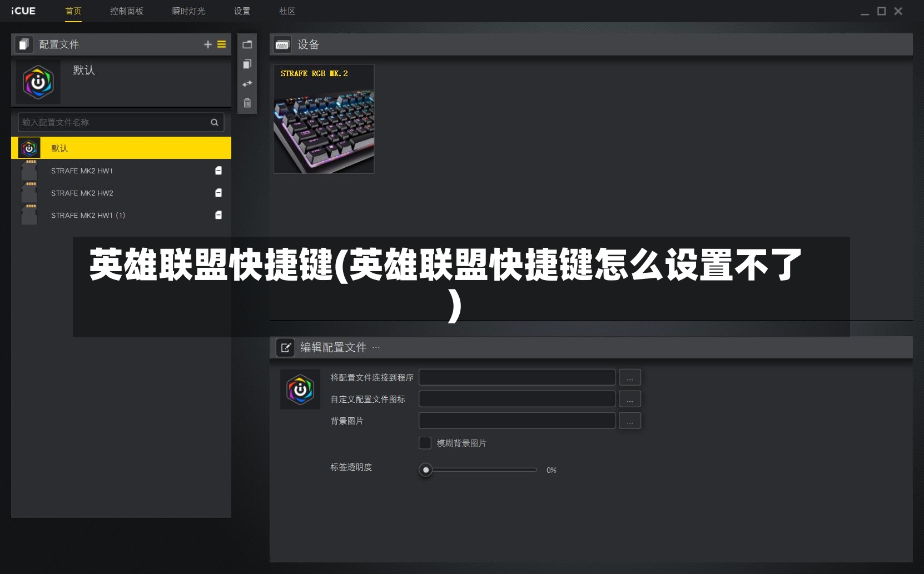Click SD card icon for STRAFE MK2 HW2
The image size is (924, 574).
pyautogui.click(x=218, y=193)
